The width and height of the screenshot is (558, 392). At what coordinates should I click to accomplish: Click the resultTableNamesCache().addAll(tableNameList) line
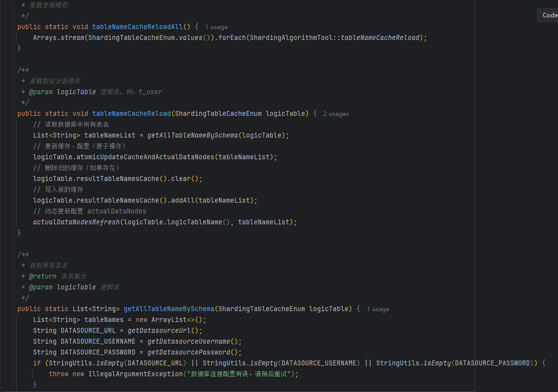pos(145,201)
